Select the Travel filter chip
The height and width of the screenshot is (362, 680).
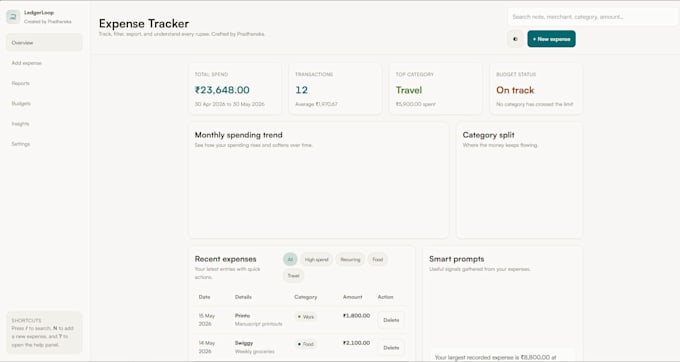[294, 275]
